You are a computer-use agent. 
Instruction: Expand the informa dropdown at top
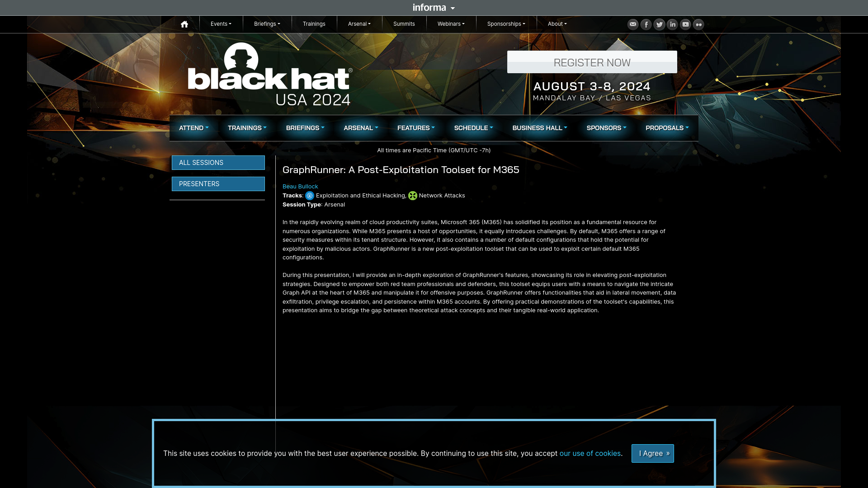pos(434,8)
